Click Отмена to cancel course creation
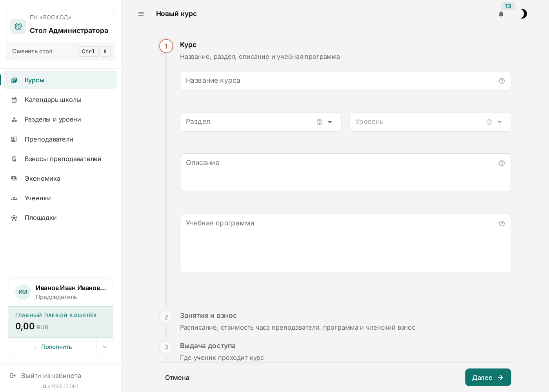This screenshot has width=549, height=392. pos(177,377)
